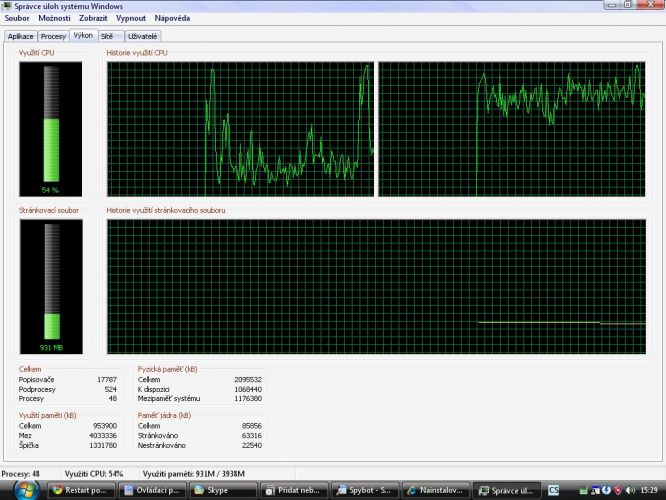Viewport: 666px width, 500px height.
Task: Click the 'Stránkovací soubor' label
Action: pyautogui.click(x=49, y=210)
